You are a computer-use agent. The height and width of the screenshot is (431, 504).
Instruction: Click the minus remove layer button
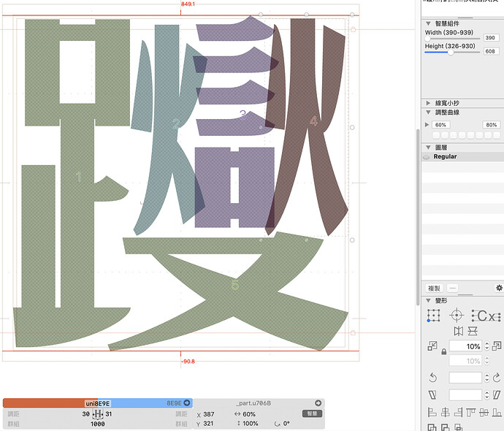coord(452,288)
